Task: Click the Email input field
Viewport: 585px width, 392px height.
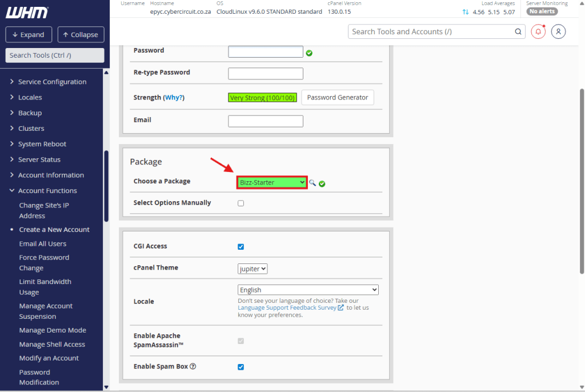Action: tap(266, 121)
